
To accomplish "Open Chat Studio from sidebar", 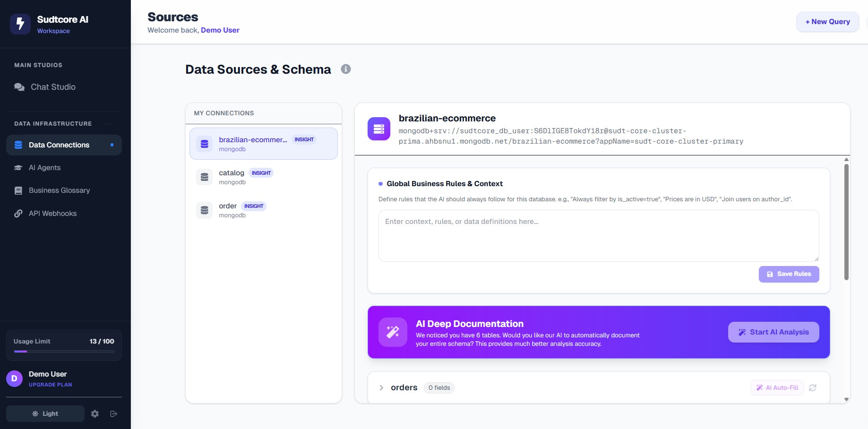I will coord(53,87).
